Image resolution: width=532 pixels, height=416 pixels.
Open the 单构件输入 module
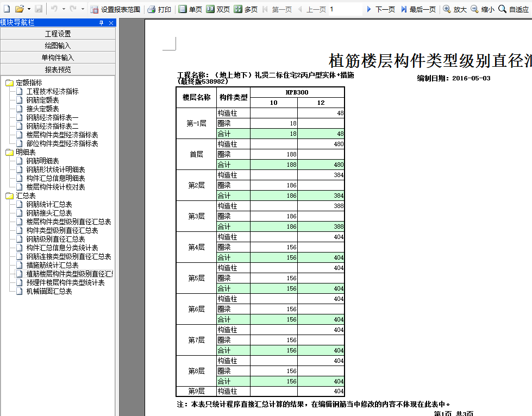[58, 58]
